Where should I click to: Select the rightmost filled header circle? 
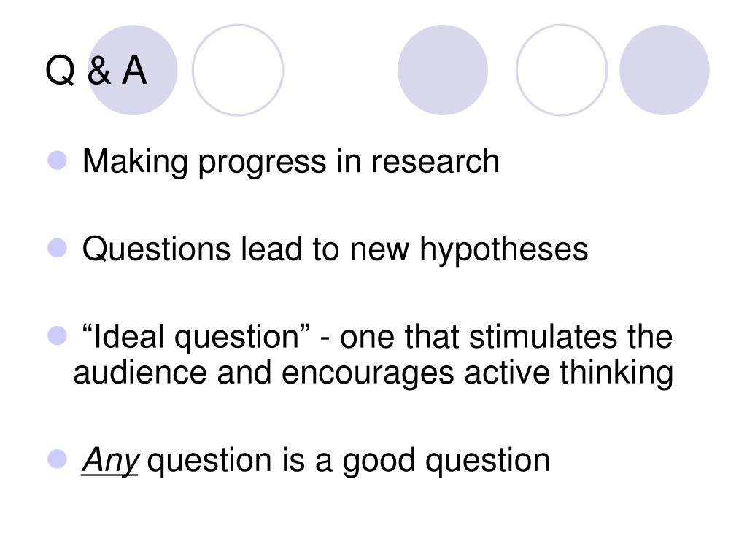(664, 70)
